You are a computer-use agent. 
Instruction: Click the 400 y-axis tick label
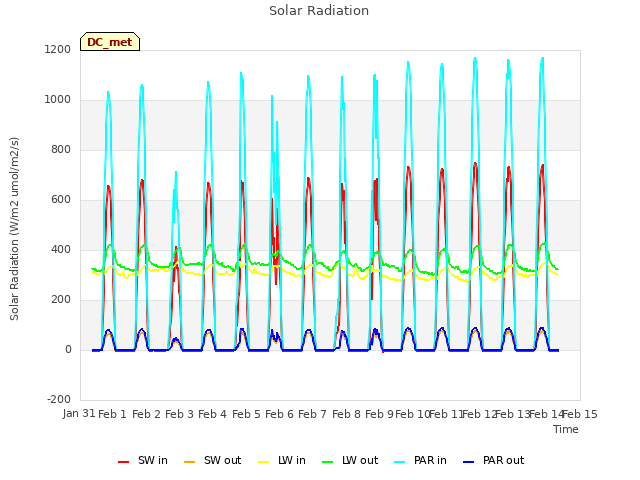pyautogui.click(x=61, y=249)
